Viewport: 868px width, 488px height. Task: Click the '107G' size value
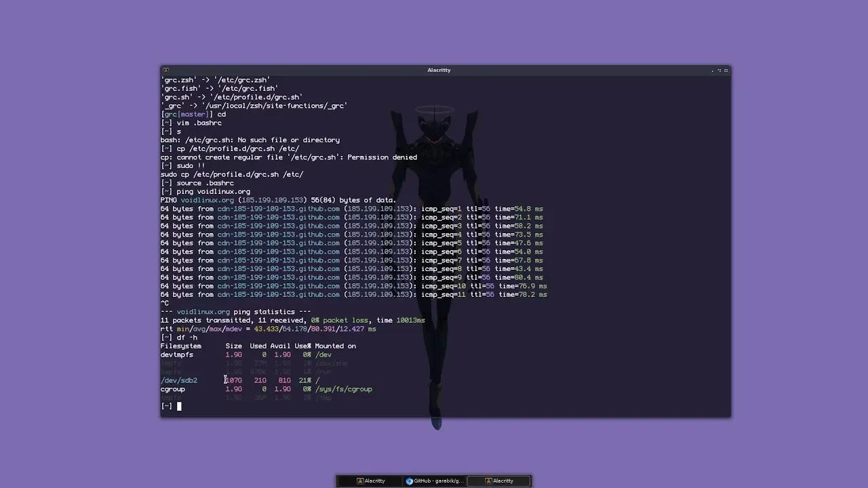[x=234, y=381]
